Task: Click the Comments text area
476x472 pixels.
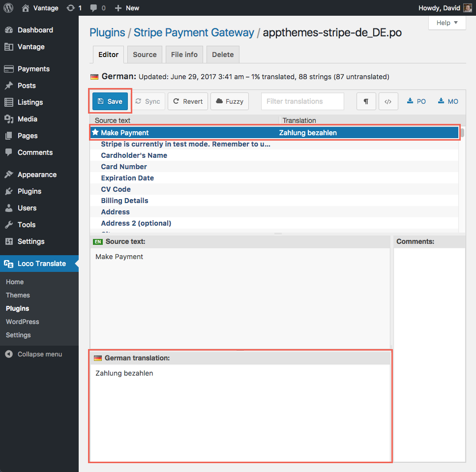Action: tap(430, 355)
